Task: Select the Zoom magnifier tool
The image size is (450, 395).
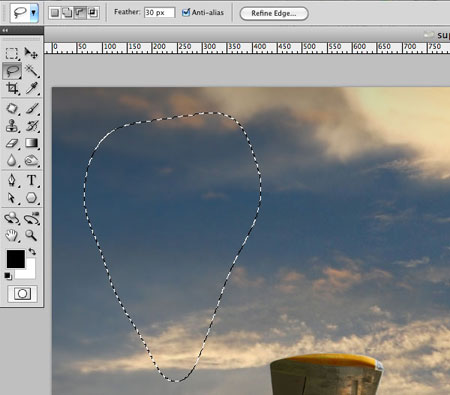Action: click(32, 236)
